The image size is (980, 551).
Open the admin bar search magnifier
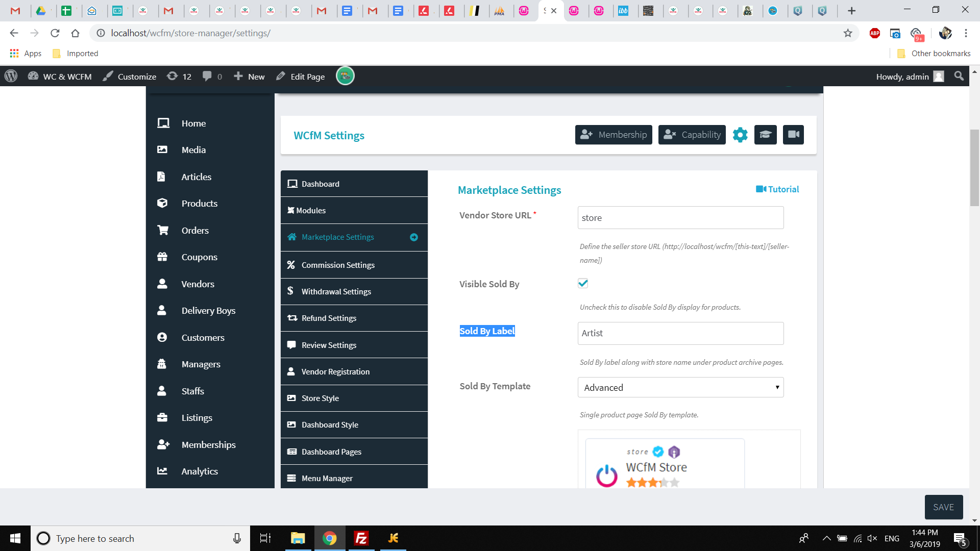point(959,76)
